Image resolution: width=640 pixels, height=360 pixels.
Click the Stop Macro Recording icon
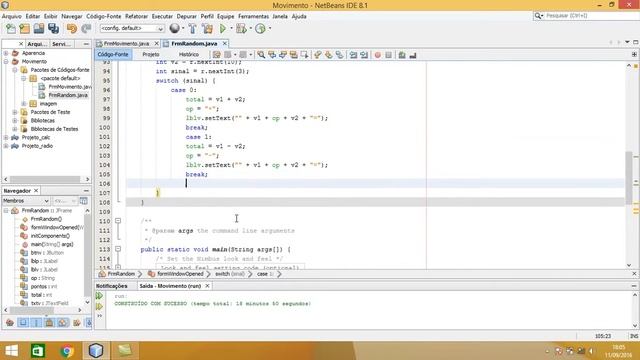pyautogui.click(x=389, y=55)
